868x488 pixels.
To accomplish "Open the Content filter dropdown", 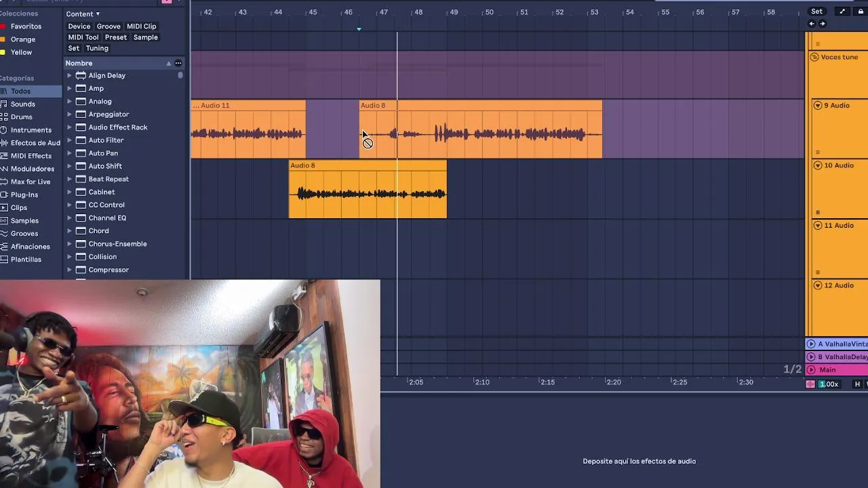I will (x=83, y=14).
